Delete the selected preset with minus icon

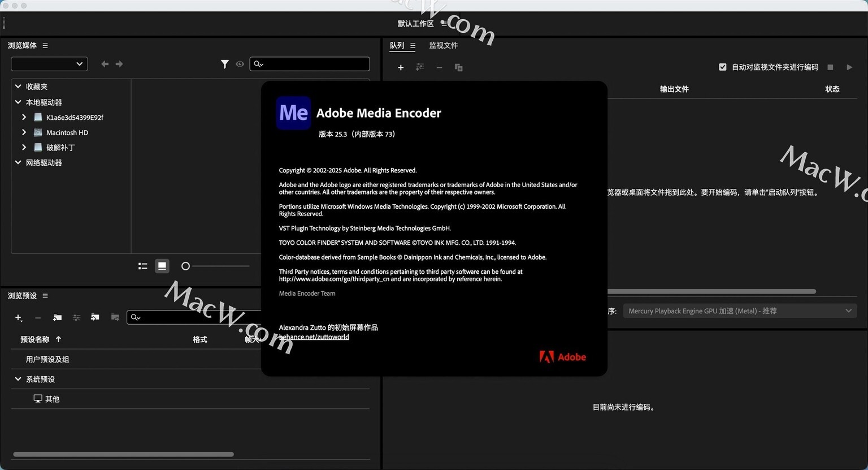(x=38, y=318)
